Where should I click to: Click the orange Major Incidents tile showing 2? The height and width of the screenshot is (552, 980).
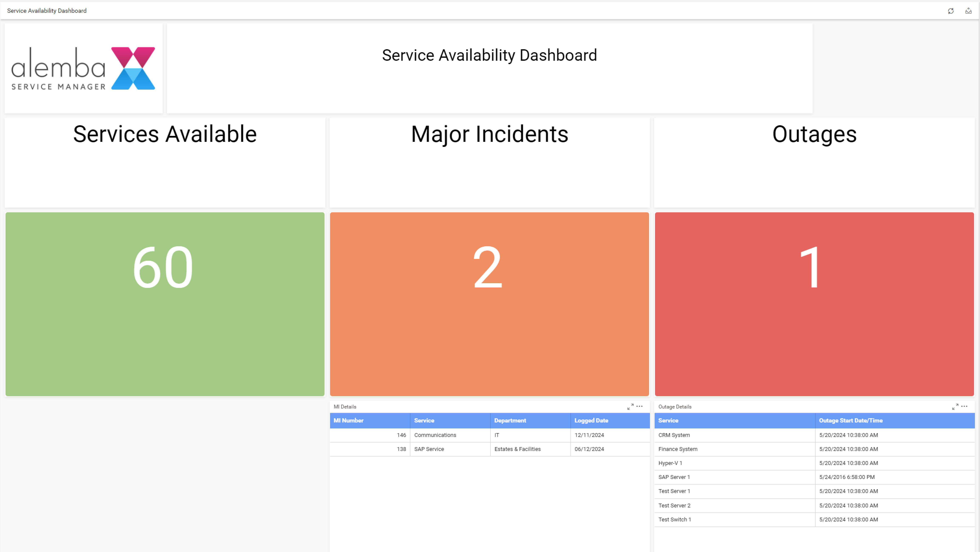pyautogui.click(x=489, y=304)
